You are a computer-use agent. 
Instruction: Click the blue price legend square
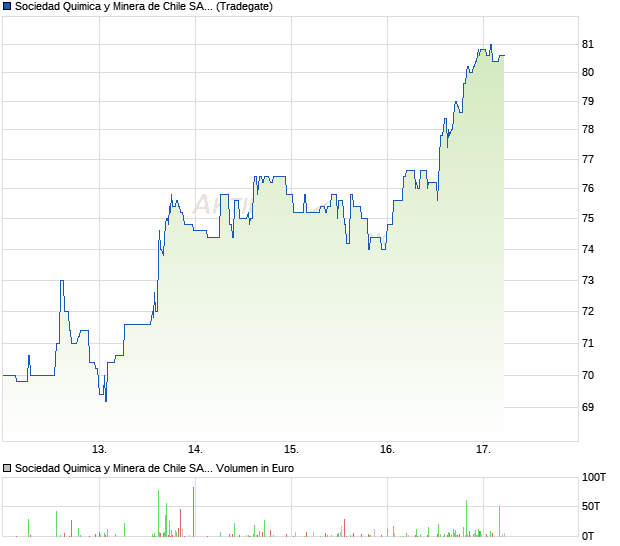7,6
